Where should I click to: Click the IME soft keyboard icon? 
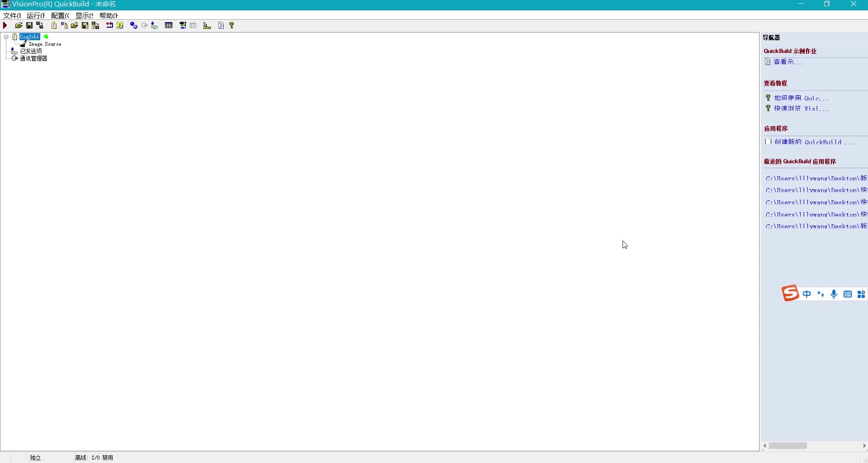point(848,295)
